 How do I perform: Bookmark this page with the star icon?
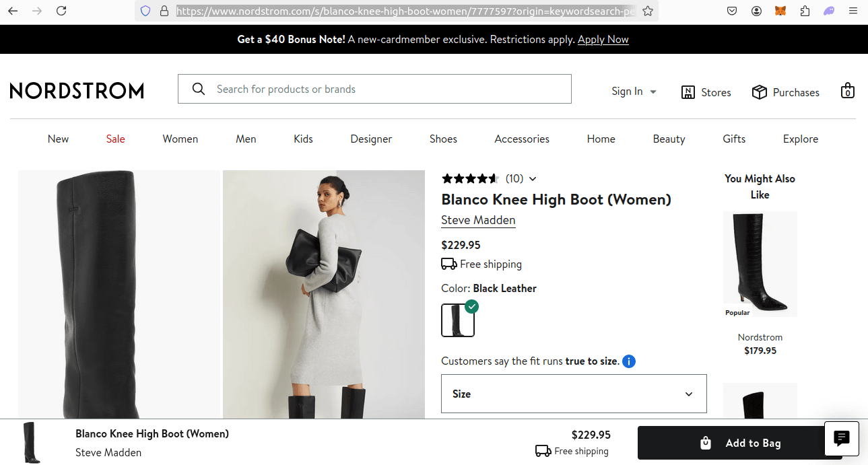tap(648, 11)
